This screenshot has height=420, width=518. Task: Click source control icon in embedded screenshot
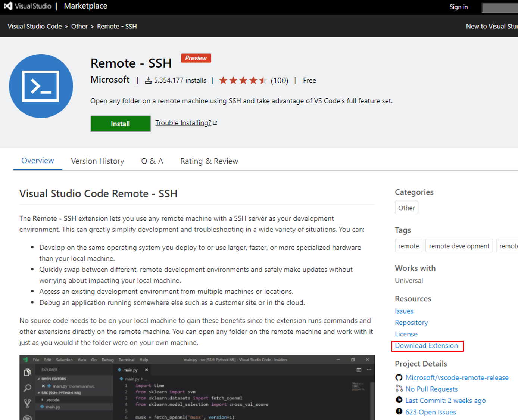tap(27, 403)
